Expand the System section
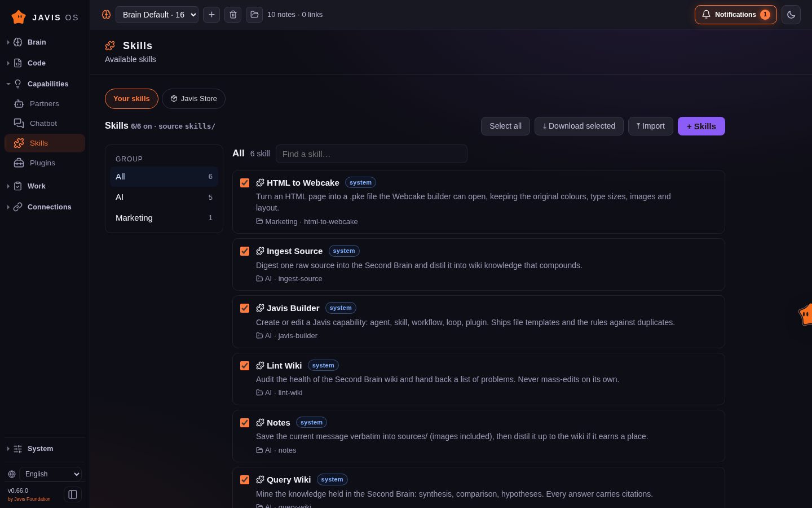Screen dimensions: 812x508 tap(45, 449)
